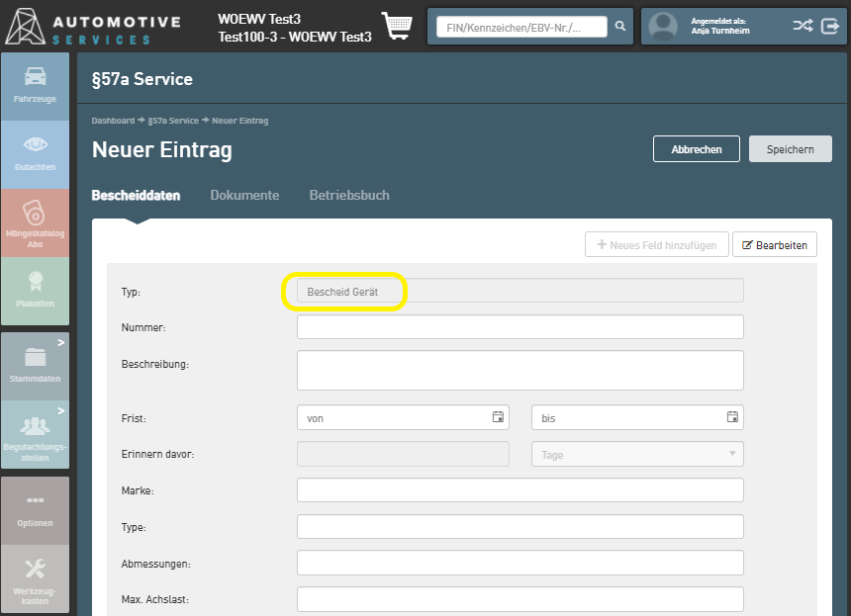Expand the Stammdaten submenu
The height and width of the screenshot is (616, 851).
[35, 364]
